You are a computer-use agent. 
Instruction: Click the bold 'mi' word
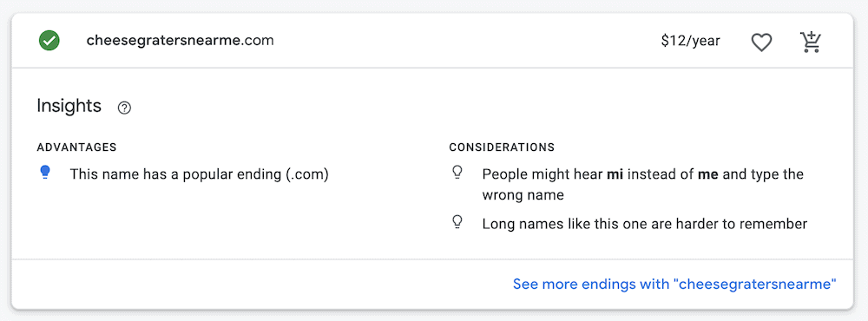pyautogui.click(x=614, y=175)
